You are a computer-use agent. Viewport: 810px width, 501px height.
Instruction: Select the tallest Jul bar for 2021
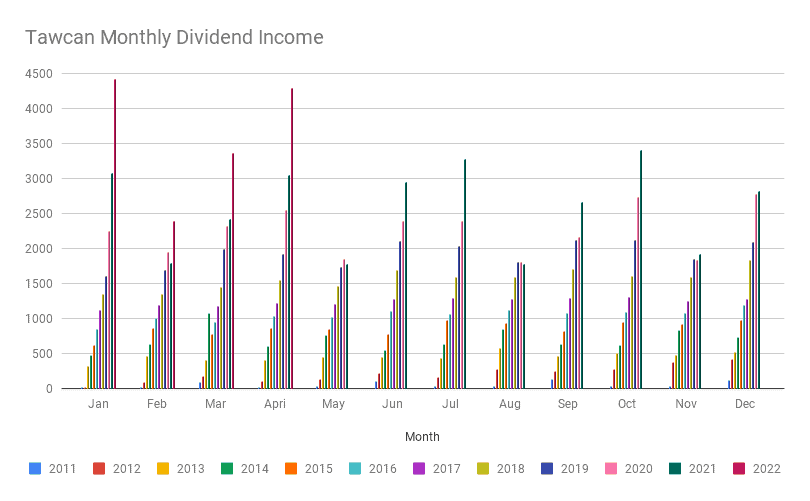(x=465, y=274)
